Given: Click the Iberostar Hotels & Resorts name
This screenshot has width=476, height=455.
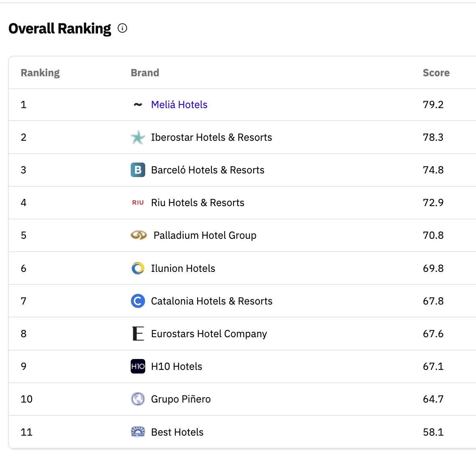Looking at the screenshot, I should (211, 137).
